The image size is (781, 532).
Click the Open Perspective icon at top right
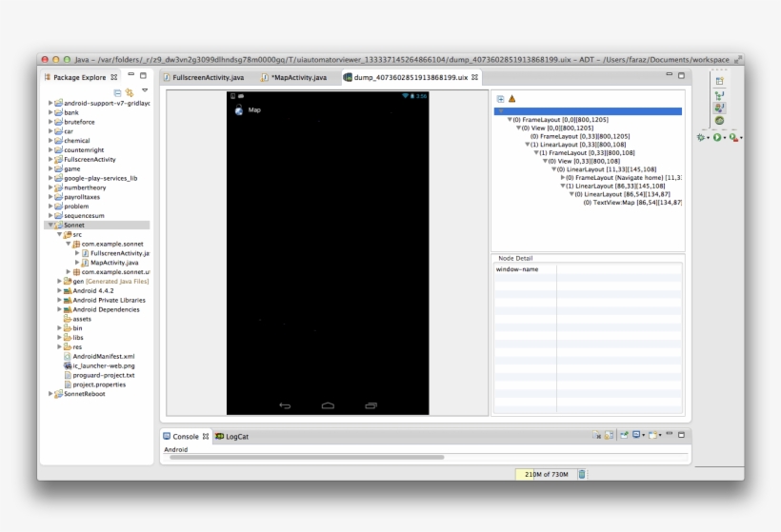[719, 81]
